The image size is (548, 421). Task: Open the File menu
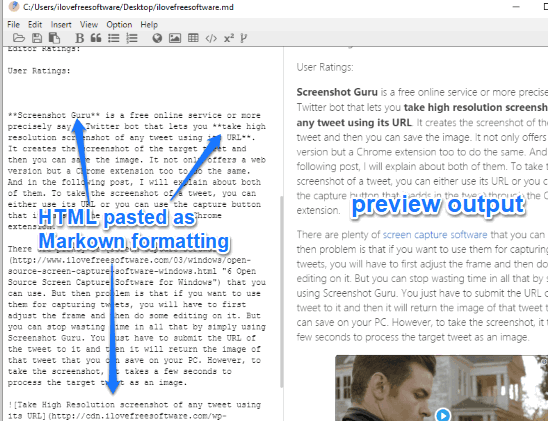pos(13,24)
